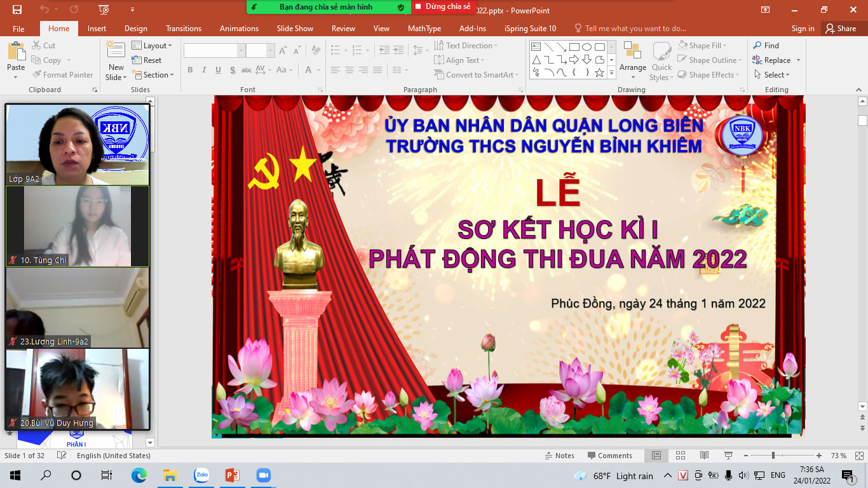Switch to the iSpring Suite 10 tab
Image resolution: width=868 pixels, height=488 pixels.
click(x=530, y=29)
